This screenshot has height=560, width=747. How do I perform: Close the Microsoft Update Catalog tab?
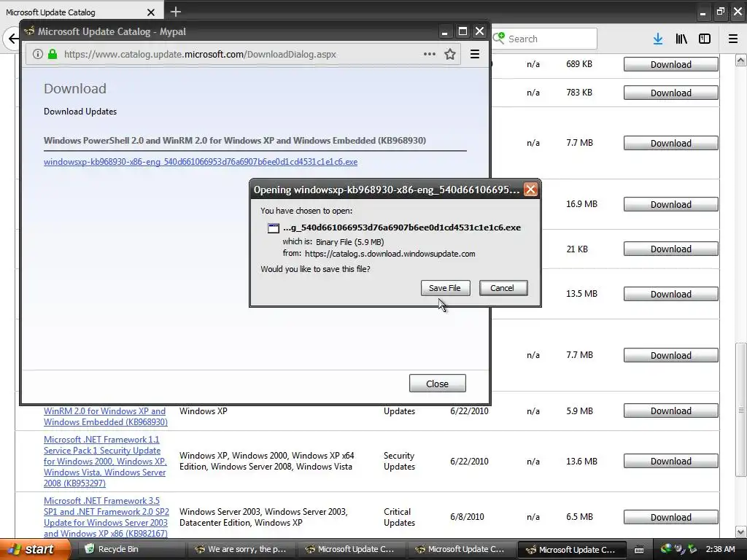tap(151, 12)
